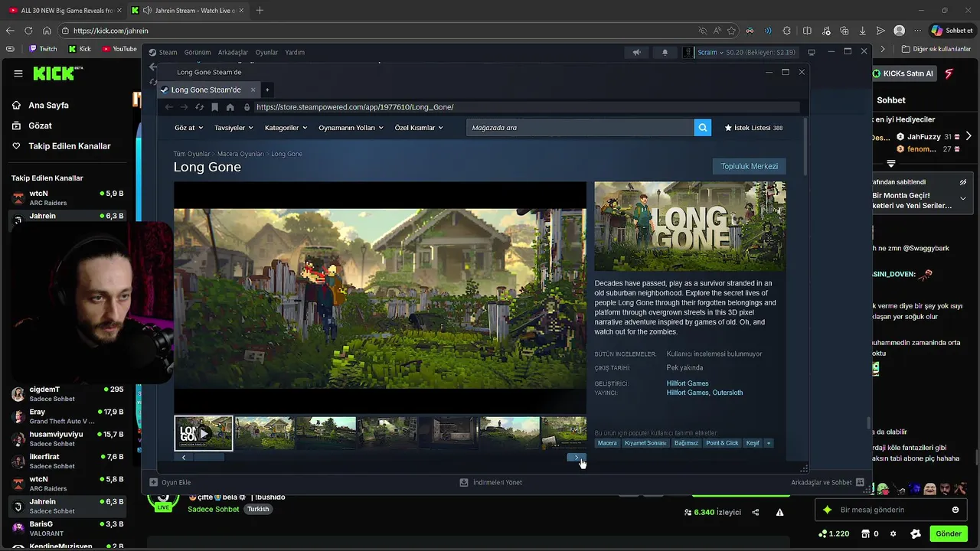980x551 pixels.
Task: Open Takip Edilen Kanallar in sidebar
Action: coord(69,146)
